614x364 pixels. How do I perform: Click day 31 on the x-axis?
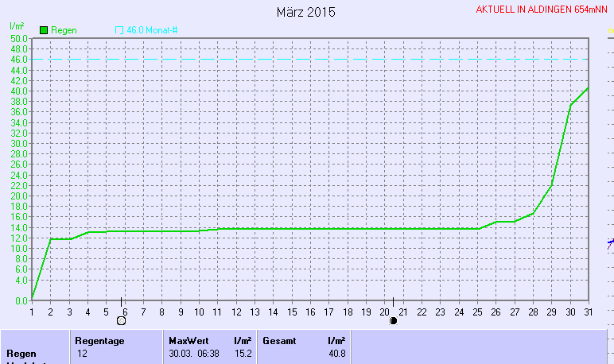(588, 312)
